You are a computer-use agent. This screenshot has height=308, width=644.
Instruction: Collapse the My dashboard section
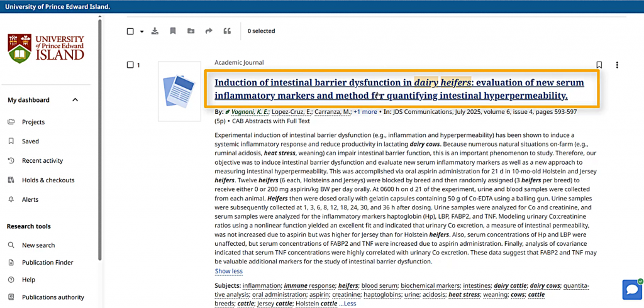click(75, 100)
